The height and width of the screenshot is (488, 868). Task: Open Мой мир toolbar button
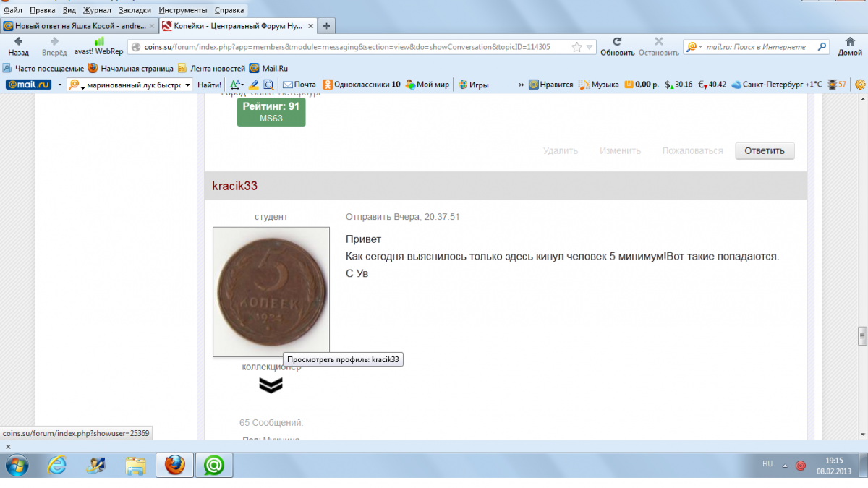point(427,85)
